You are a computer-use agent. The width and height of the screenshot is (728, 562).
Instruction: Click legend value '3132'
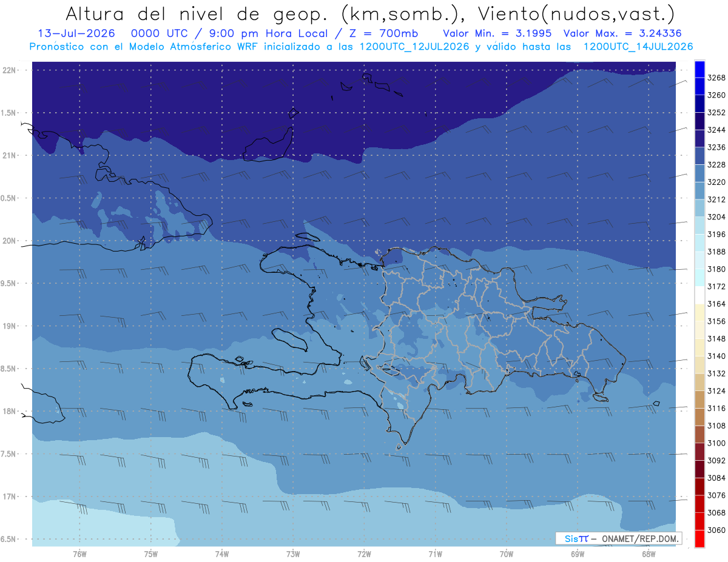[x=716, y=373]
